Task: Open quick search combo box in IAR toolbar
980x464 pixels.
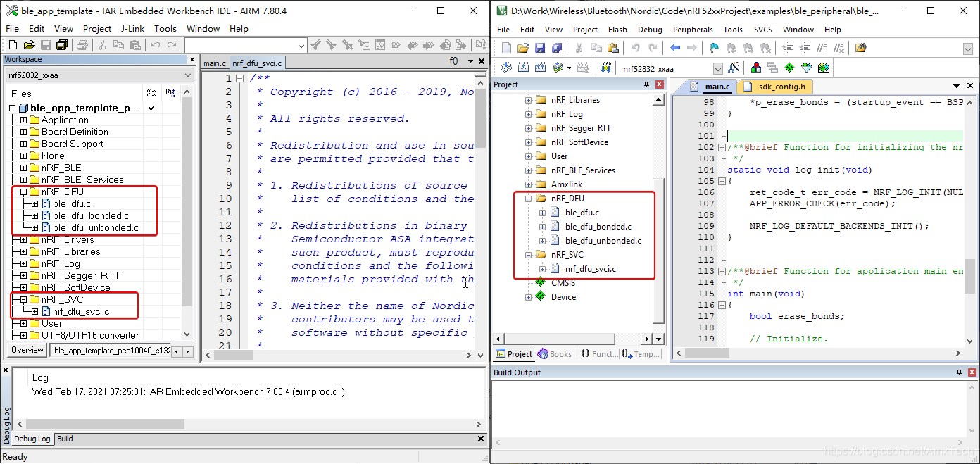Action: click(x=245, y=45)
